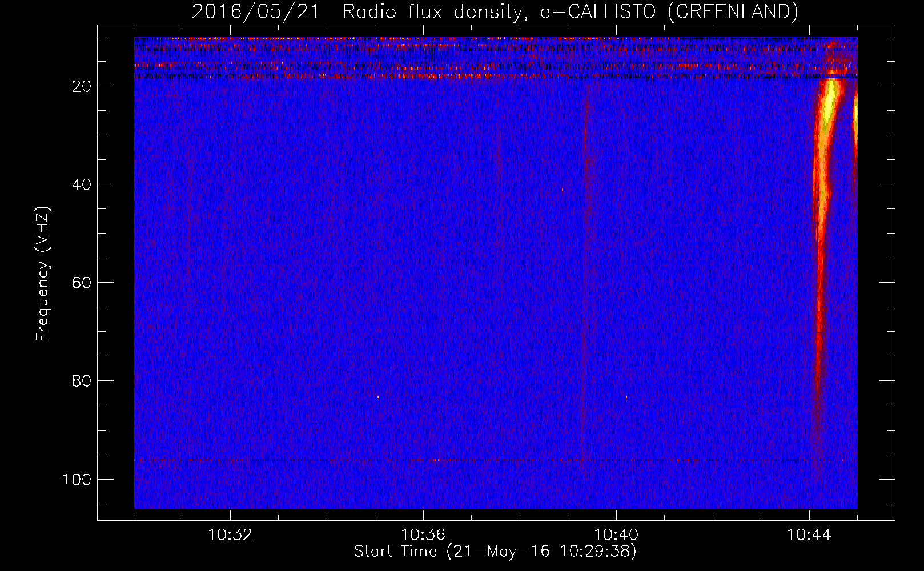The image size is (924, 571).
Task: Click the 10:40 time tick label
Action: (x=616, y=535)
